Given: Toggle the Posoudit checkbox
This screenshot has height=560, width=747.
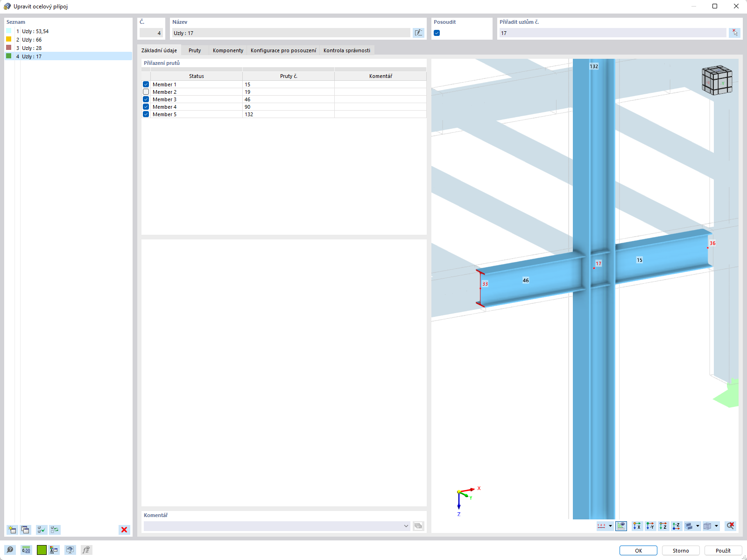Looking at the screenshot, I should (436, 33).
